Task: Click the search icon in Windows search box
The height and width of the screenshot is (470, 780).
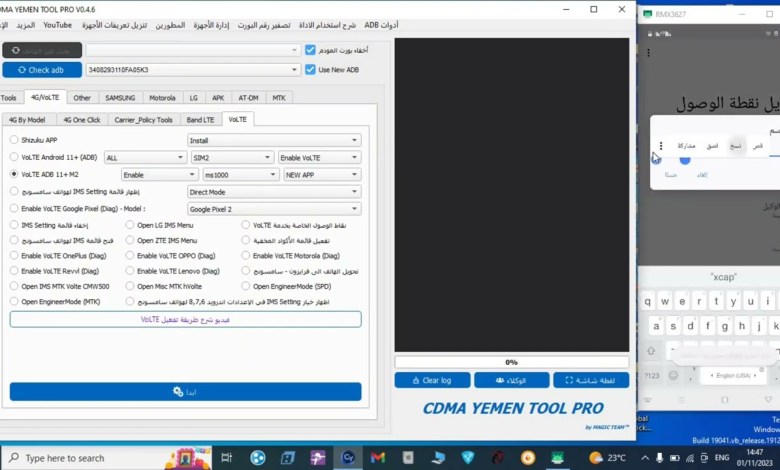Action: [13, 458]
